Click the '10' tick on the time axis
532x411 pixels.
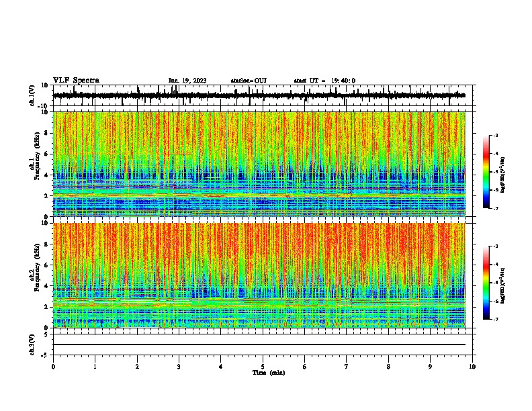(472, 367)
